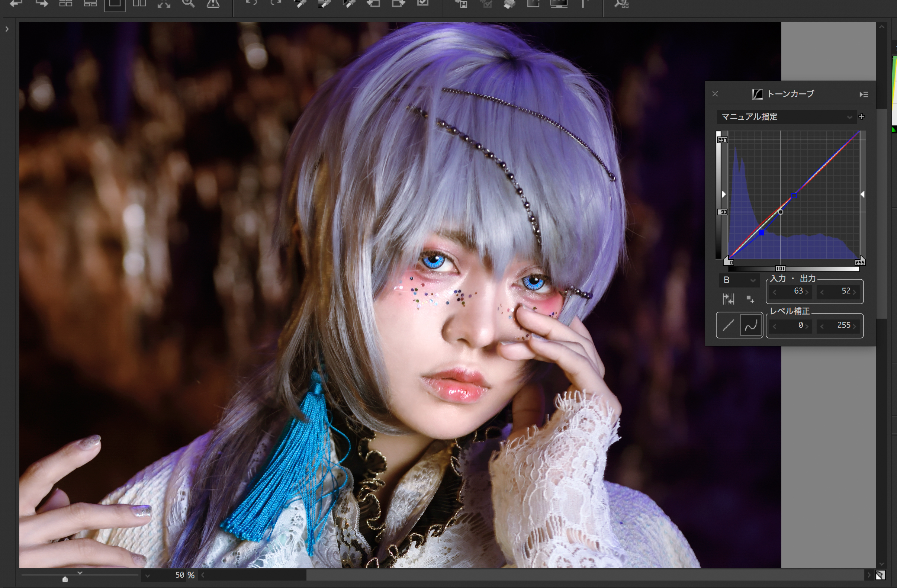This screenshot has width=897, height=588.
Task: Click the thumbnail grid view icon
Action: click(66, 4)
